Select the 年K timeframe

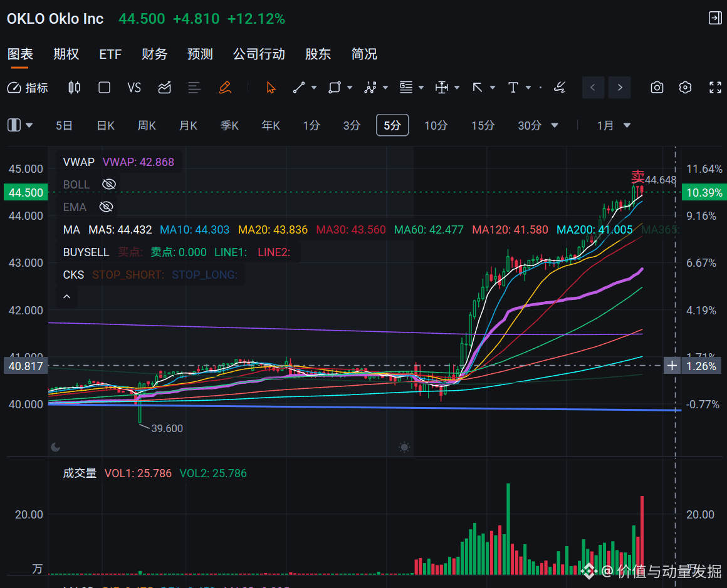(x=271, y=126)
